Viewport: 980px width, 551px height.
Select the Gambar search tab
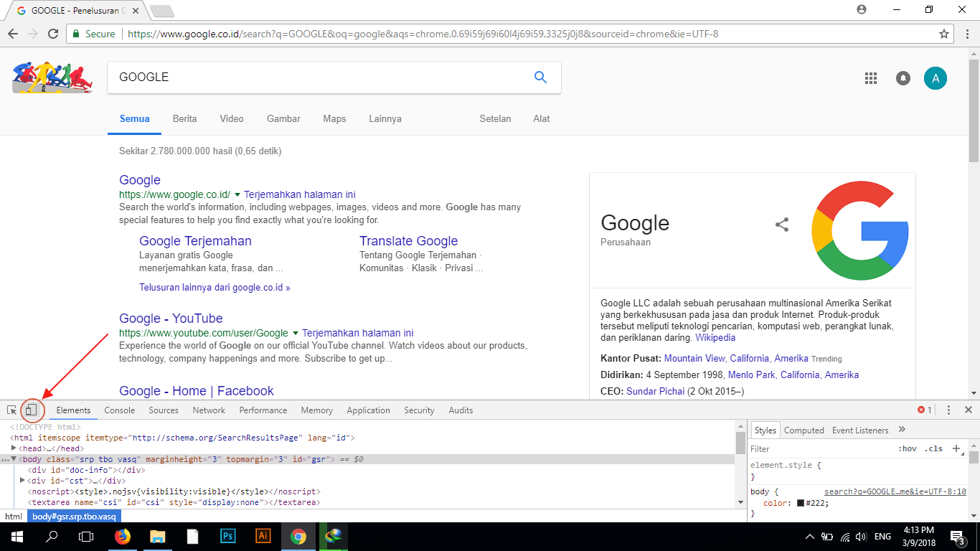[x=283, y=118]
